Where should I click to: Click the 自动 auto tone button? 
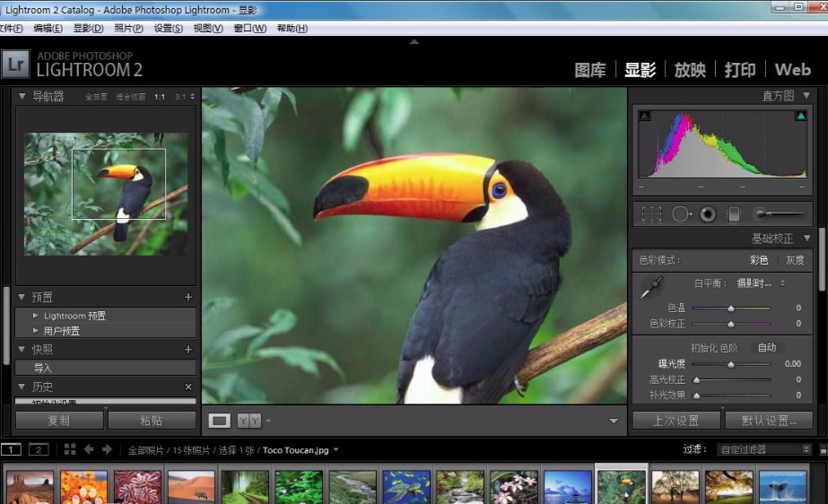[x=767, y=347]
